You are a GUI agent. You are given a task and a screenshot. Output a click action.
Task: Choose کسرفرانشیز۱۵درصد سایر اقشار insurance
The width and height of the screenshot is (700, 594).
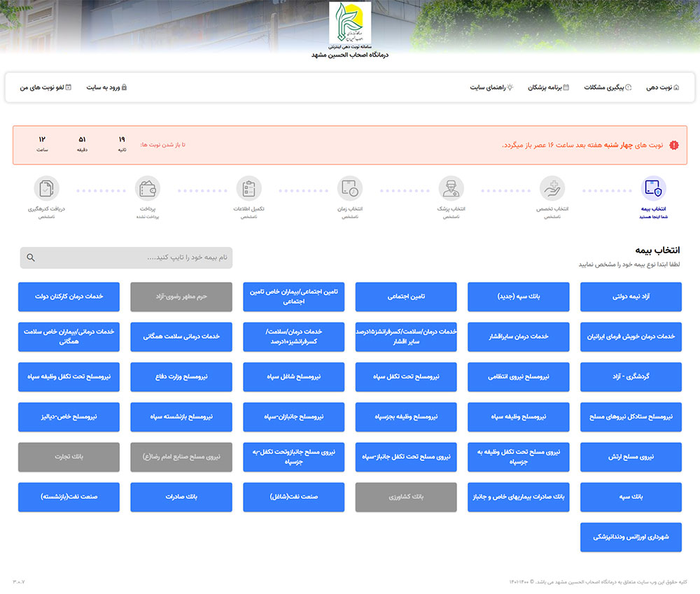pyautogui.click(x=406, y=337)
